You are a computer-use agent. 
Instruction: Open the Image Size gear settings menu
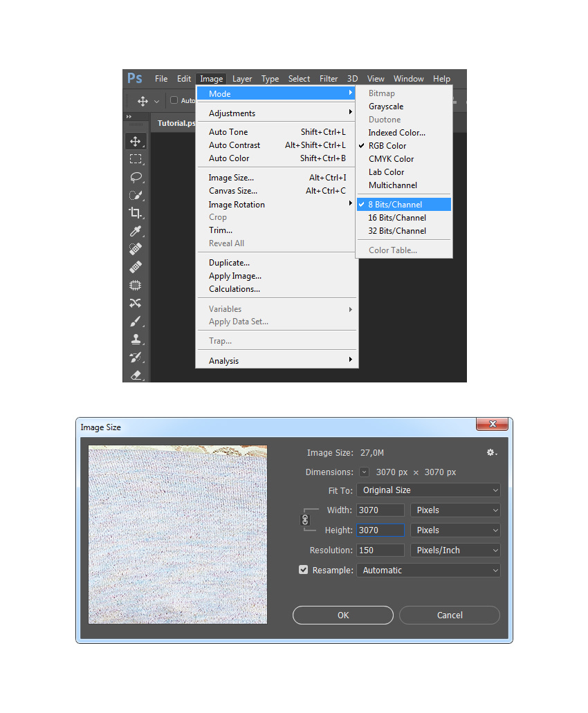point(491,452)
